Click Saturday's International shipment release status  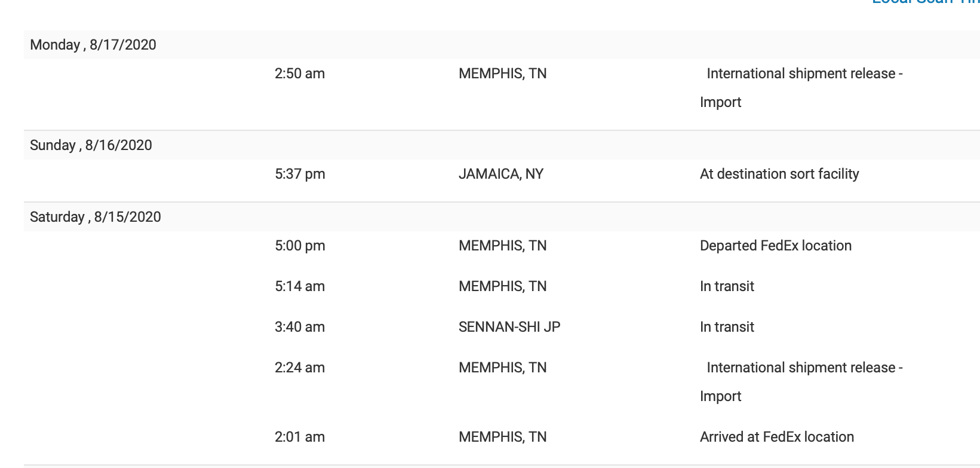point(801,382)
